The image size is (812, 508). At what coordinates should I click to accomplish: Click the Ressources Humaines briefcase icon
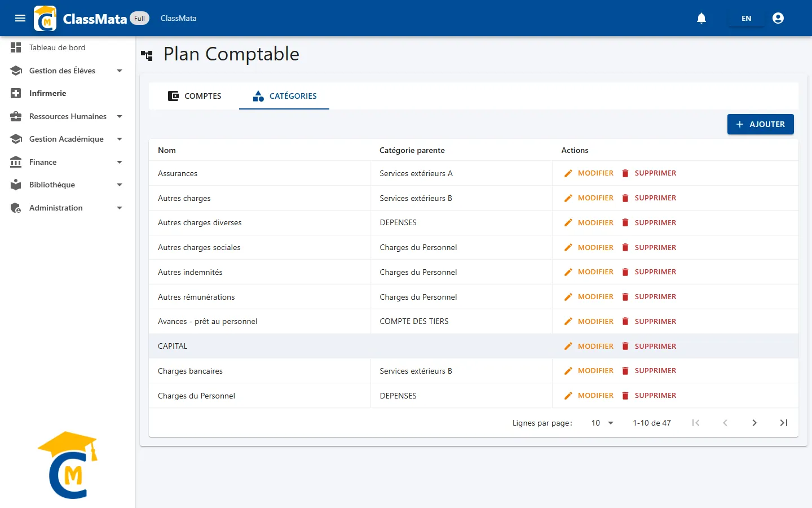(16, 116)
